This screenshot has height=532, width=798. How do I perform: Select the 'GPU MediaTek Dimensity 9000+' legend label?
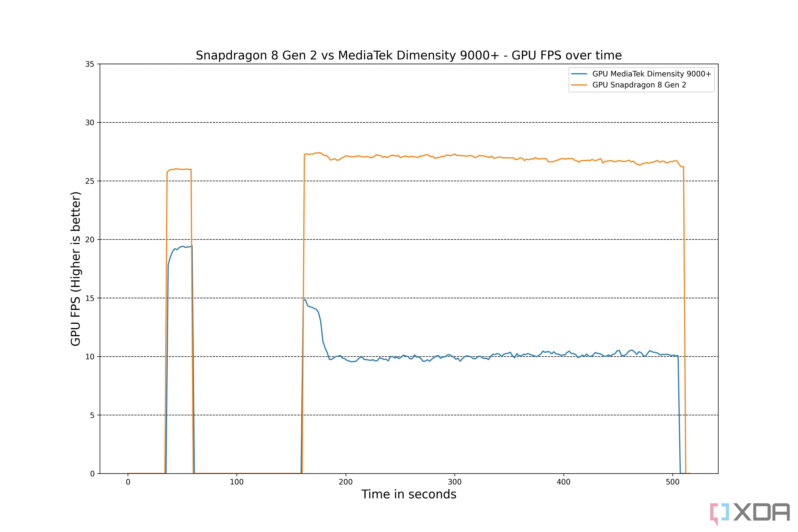click(651, 74)
